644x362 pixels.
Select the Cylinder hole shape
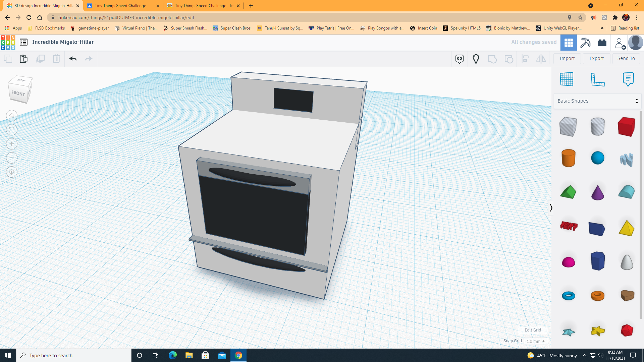(597, 126)
